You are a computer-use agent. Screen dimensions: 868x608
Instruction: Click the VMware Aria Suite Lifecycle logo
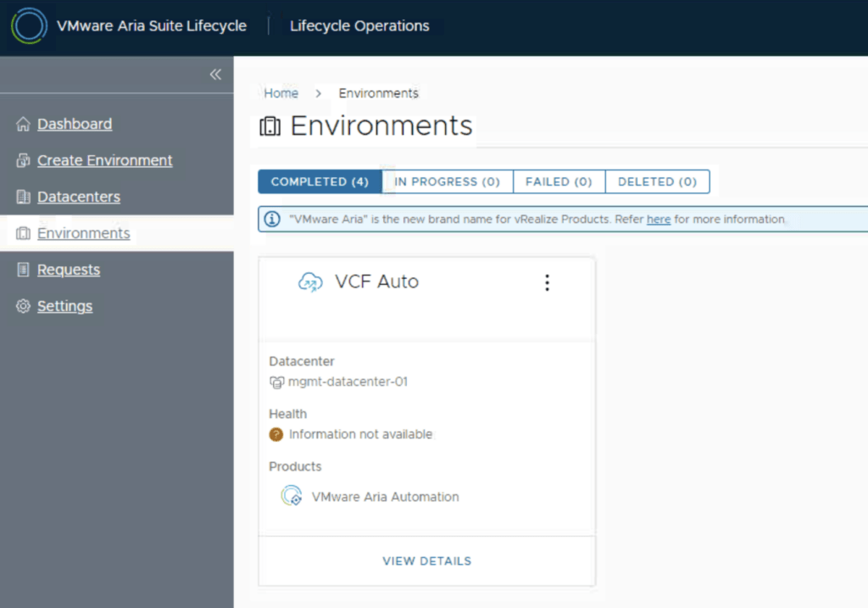coord(29,26)
